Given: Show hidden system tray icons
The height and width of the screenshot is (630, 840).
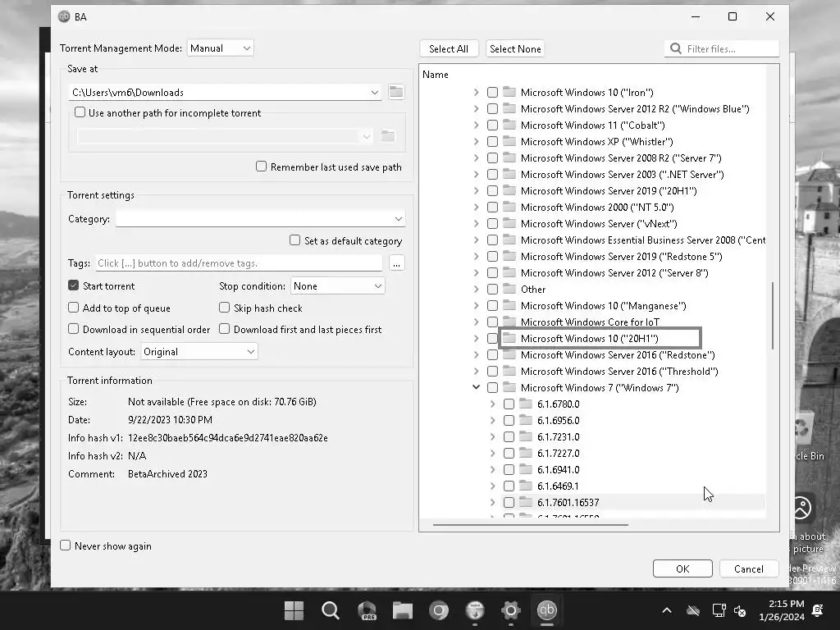Looking at the screenshot, I should click(666, 610).
